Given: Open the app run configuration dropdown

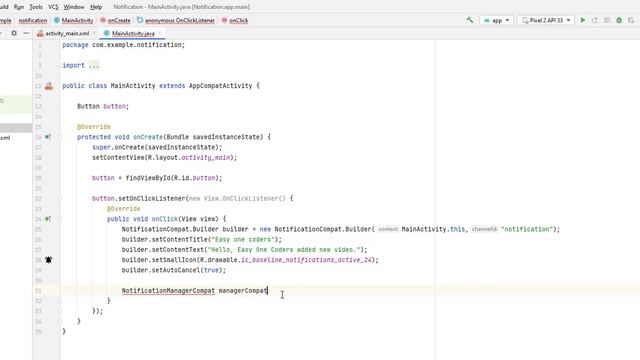Looking at the screenshot, I should 496,20.
